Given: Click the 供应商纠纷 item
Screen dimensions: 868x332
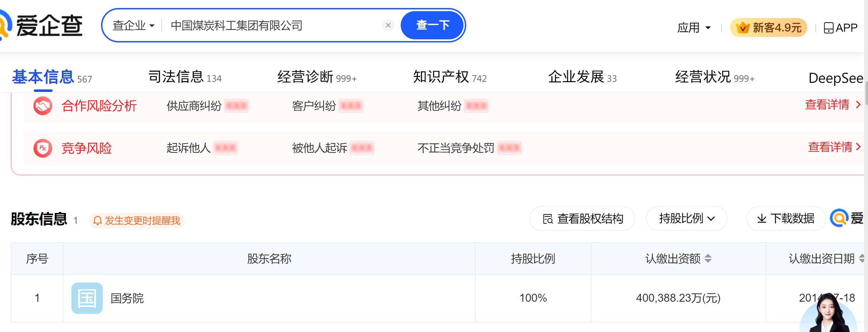Looking at the screenshot, I should point(207,106).
